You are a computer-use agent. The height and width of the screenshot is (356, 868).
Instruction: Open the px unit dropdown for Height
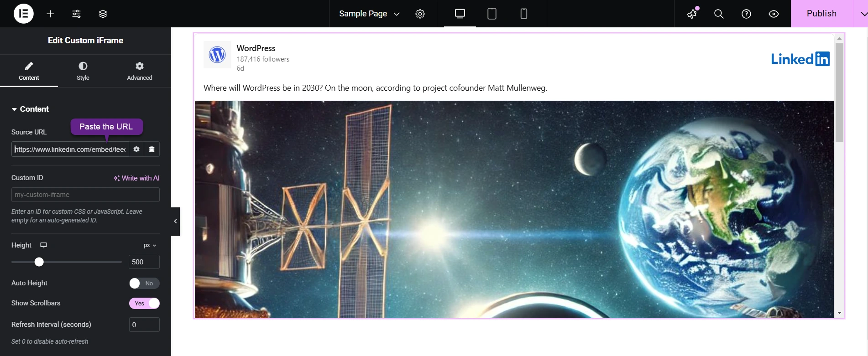coord(150,245)
